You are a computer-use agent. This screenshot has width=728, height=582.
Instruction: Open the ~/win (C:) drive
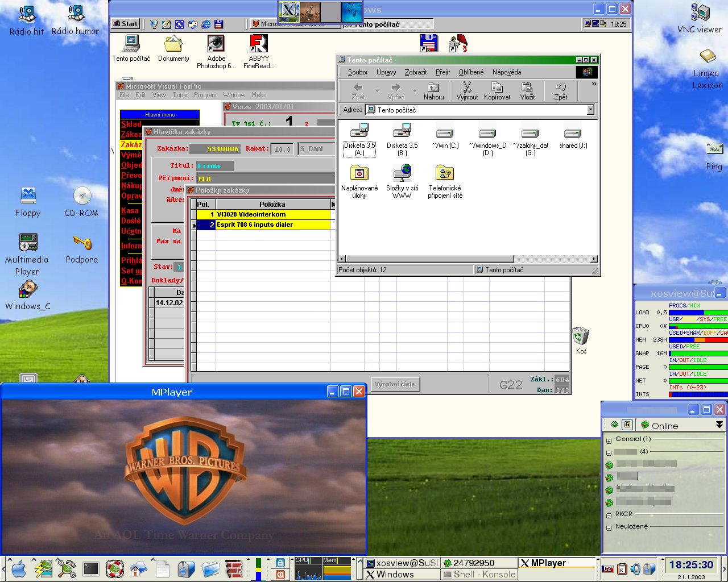(x=445, y=138)
